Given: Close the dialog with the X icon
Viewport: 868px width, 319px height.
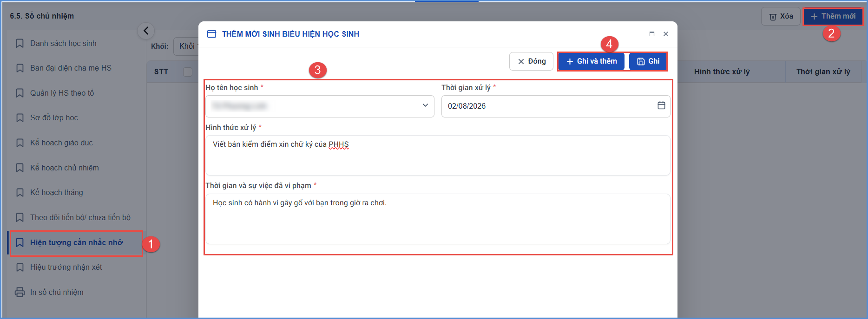Looking at the screenshot, I should pos(666,34).
